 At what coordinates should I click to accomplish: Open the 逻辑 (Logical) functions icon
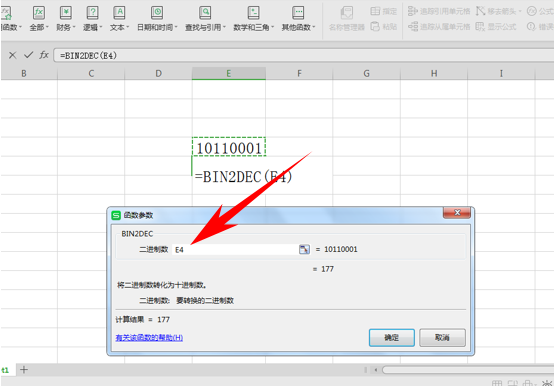click(x=92, y=13)
